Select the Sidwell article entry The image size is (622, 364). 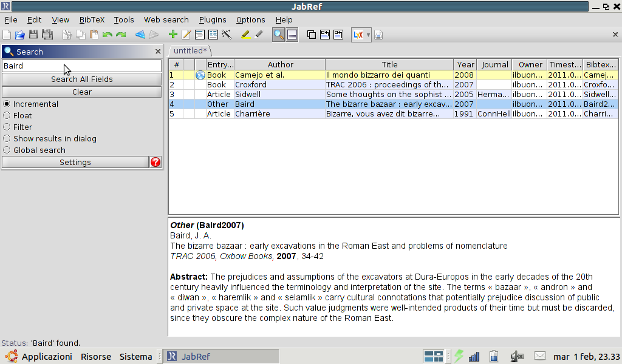[x=394, y=94]
